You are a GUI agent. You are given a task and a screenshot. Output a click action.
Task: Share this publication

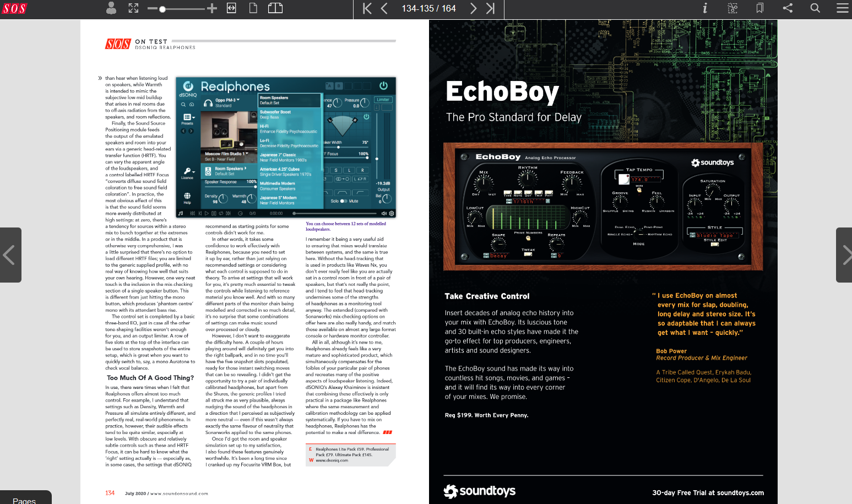(788, 8)
